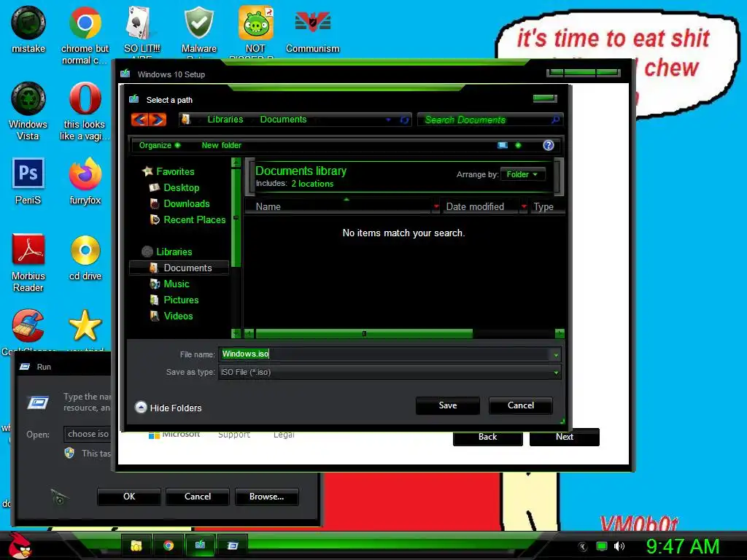Open the 'chrome but normal' desktop icon
The image size is (747, 560).
tap(85, 23)
